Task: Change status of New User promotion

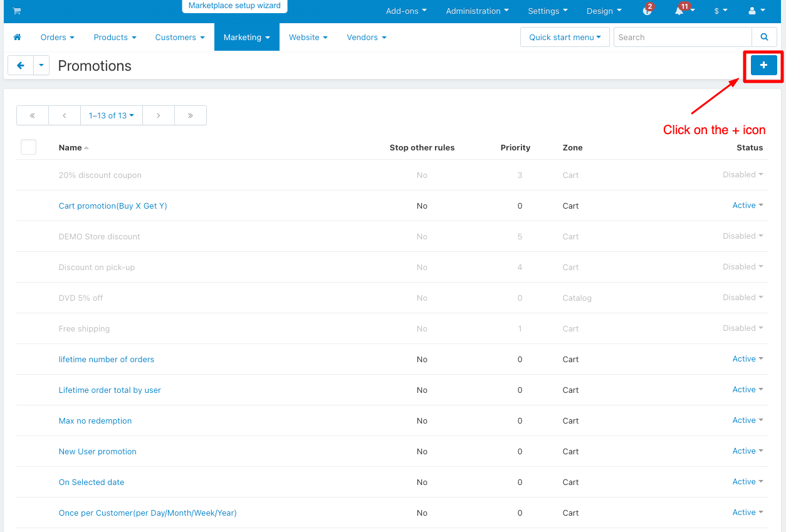Action: pyautogui.click(x=747, y=451)
